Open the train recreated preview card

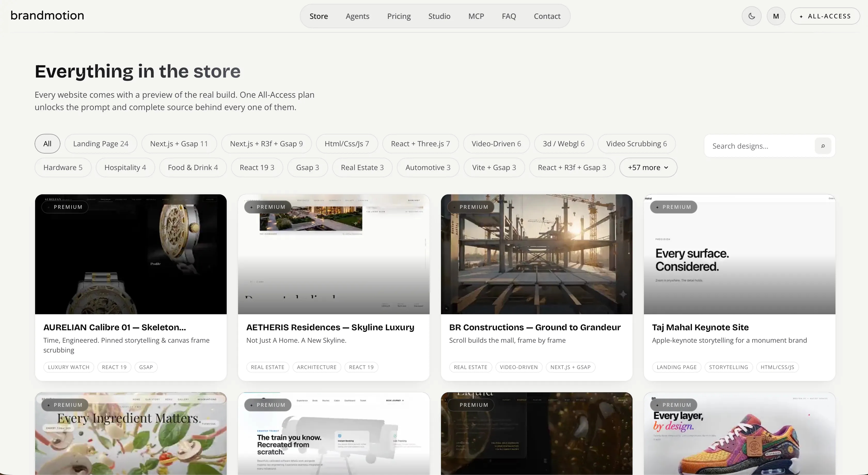[334, 433]
